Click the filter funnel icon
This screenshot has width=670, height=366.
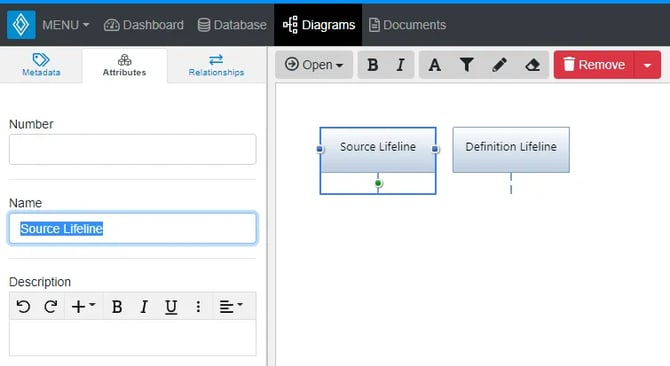(x=467, y=64)
